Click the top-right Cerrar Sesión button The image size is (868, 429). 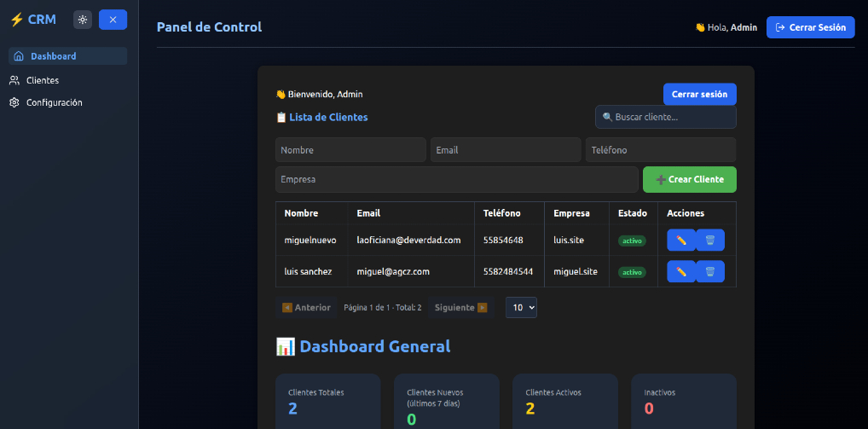tap(810, 27)
